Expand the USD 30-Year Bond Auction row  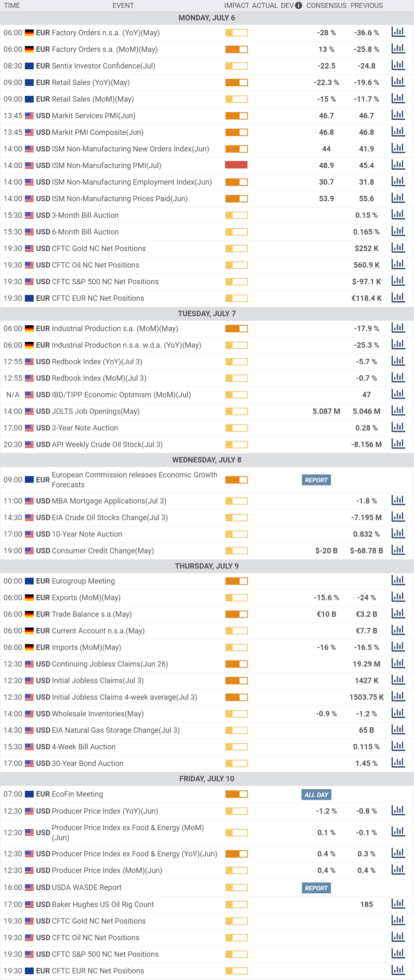87,763
